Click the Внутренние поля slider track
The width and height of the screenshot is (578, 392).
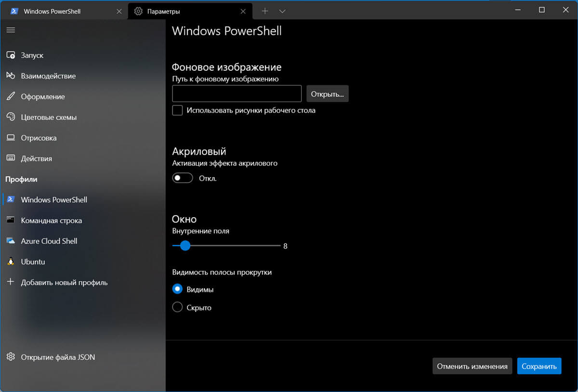tap(226, 246)
